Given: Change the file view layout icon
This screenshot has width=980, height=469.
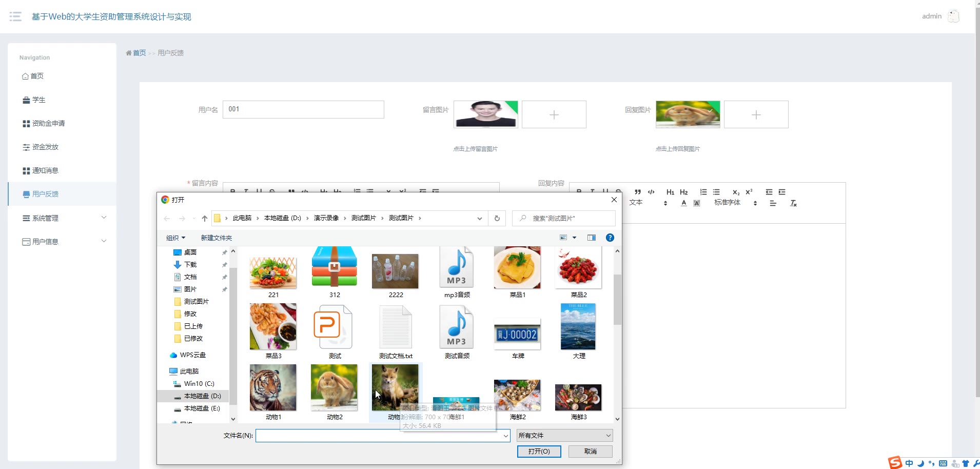Looking at the screenshot, I should 563,238.
